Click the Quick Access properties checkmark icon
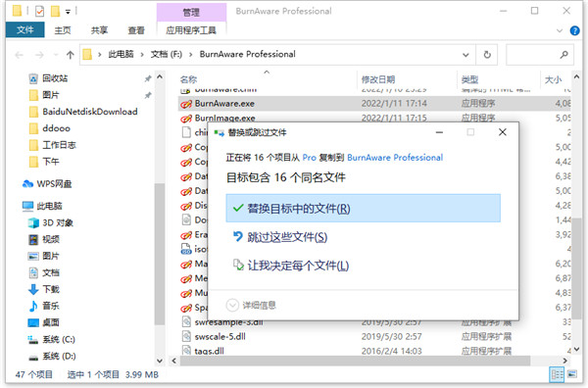Screen dimensions: 588x388 pyautogui.click(x=39, y=11)
